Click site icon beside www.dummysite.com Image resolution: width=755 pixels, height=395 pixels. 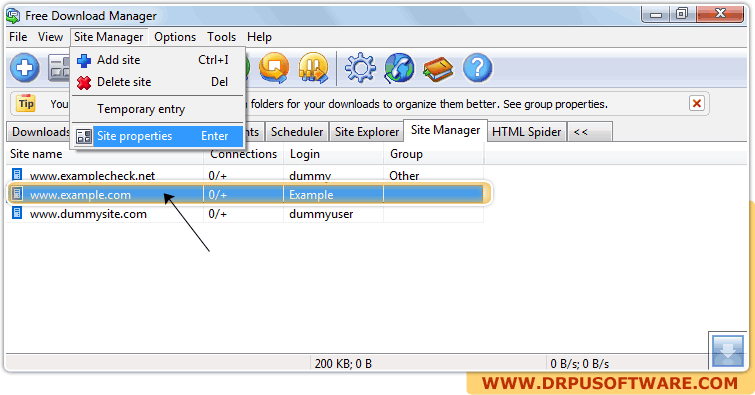[17, 212]
